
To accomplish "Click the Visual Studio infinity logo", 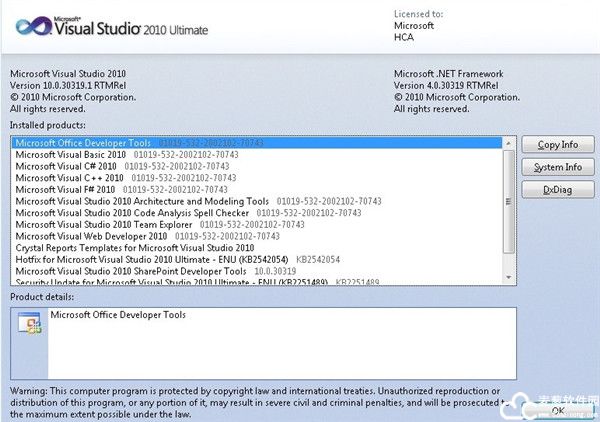I will [34, 26].
